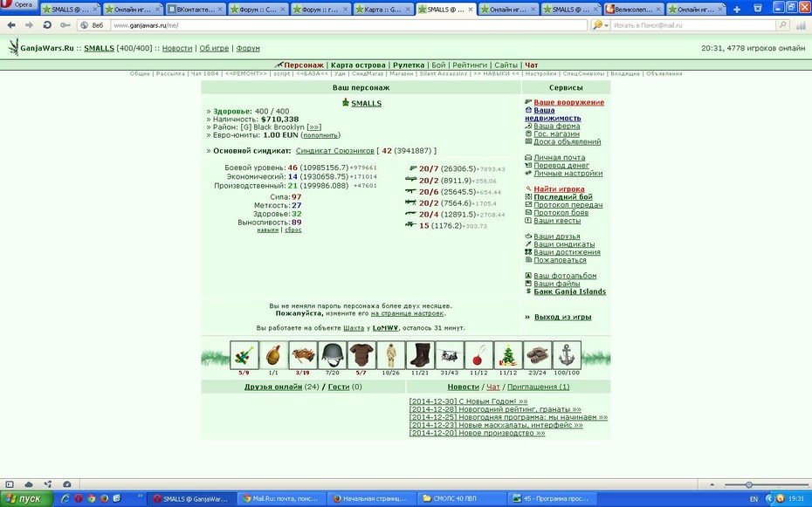Screen dimensions: 812x507
Task: Open the closed tabs trash icon
Action: [758, 8]
